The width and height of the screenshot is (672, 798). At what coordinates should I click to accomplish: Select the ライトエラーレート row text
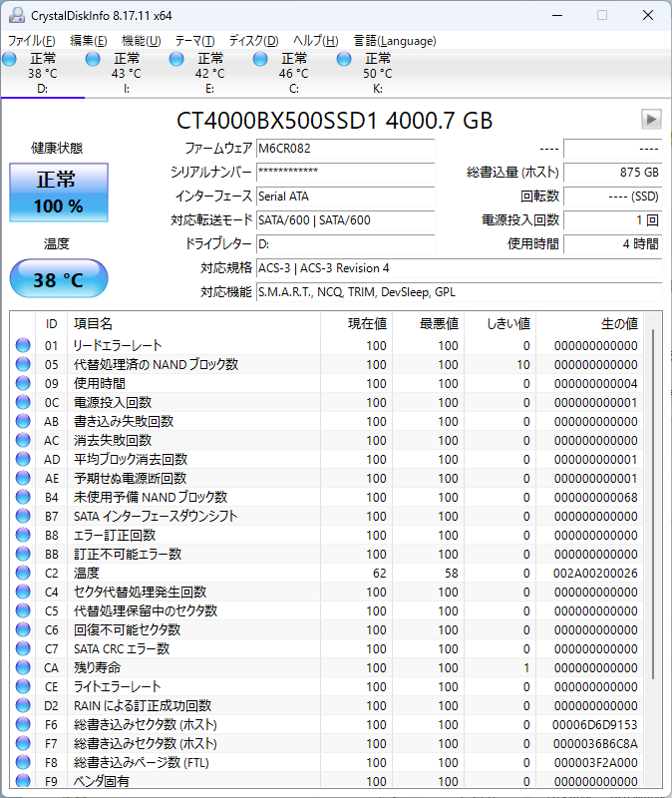(118, 686)
